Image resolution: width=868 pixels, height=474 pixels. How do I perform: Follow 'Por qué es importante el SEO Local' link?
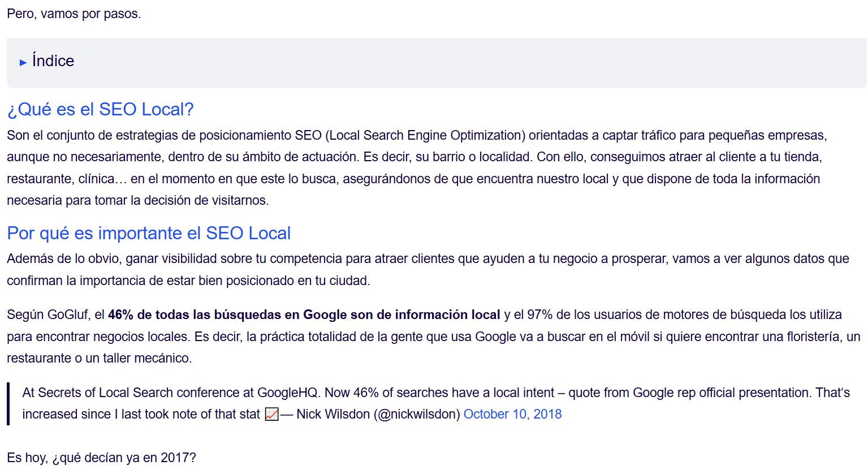click(x=149, y=233)
